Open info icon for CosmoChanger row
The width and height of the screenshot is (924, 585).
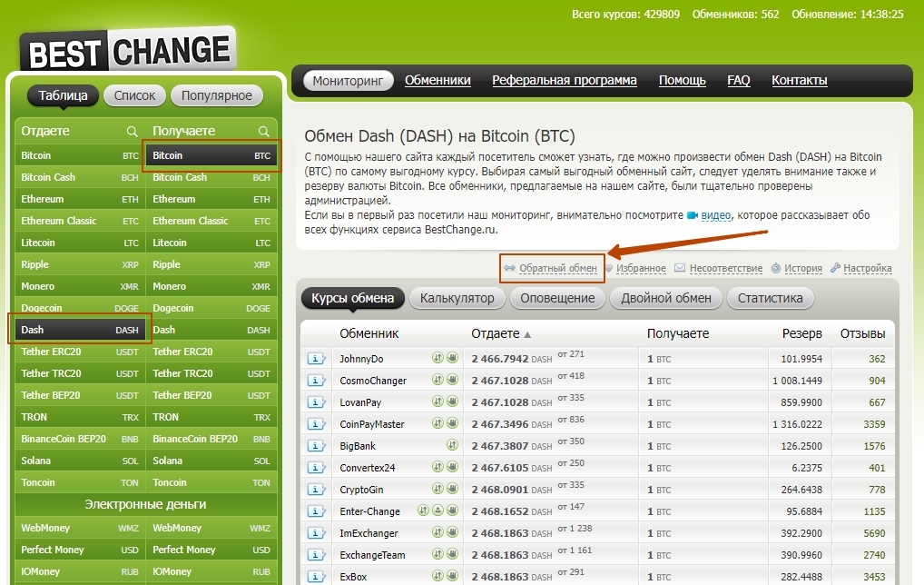click(x=316, y=381)
